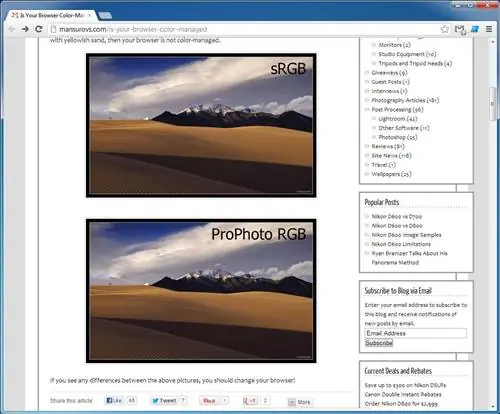Click the Facebook like count 65

pos(132,400)
